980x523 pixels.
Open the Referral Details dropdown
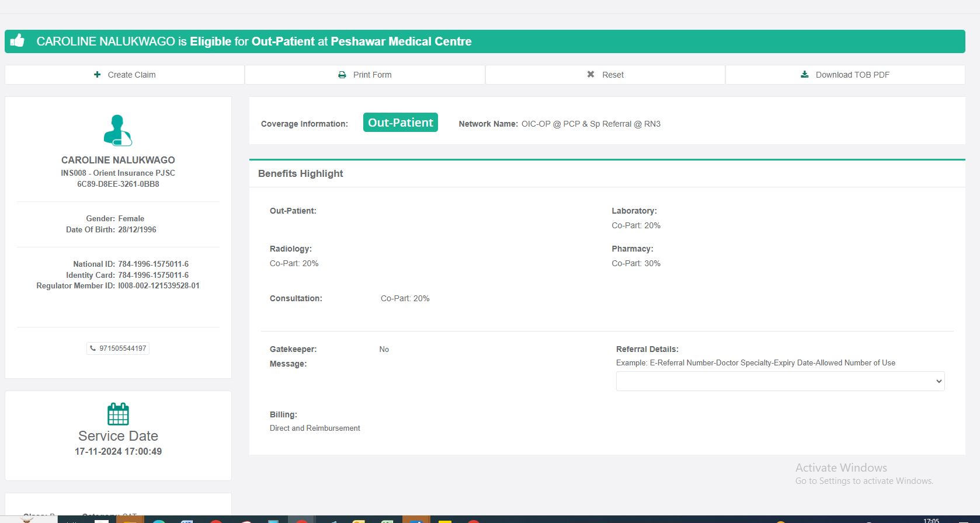tap(780, 381)
